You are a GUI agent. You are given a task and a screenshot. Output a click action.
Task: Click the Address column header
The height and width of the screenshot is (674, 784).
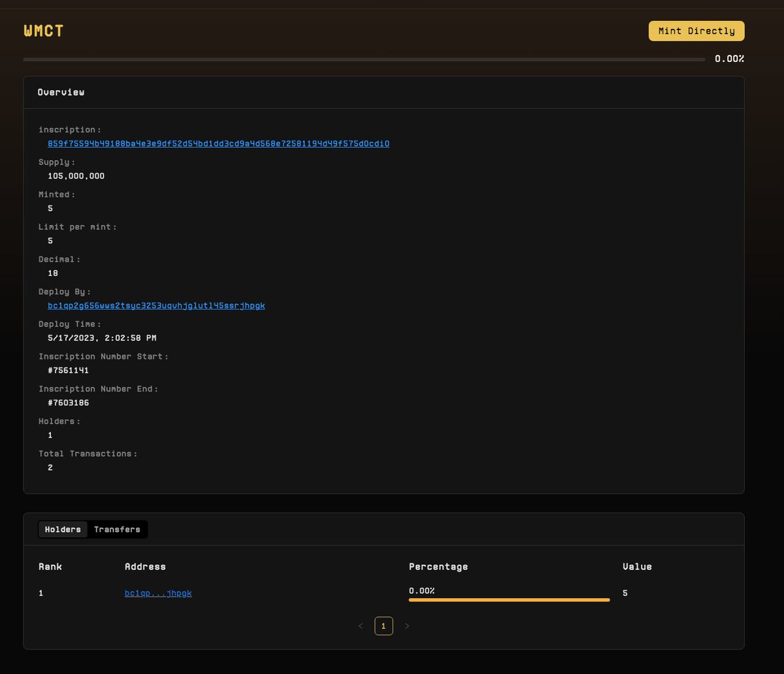point(145,567)
